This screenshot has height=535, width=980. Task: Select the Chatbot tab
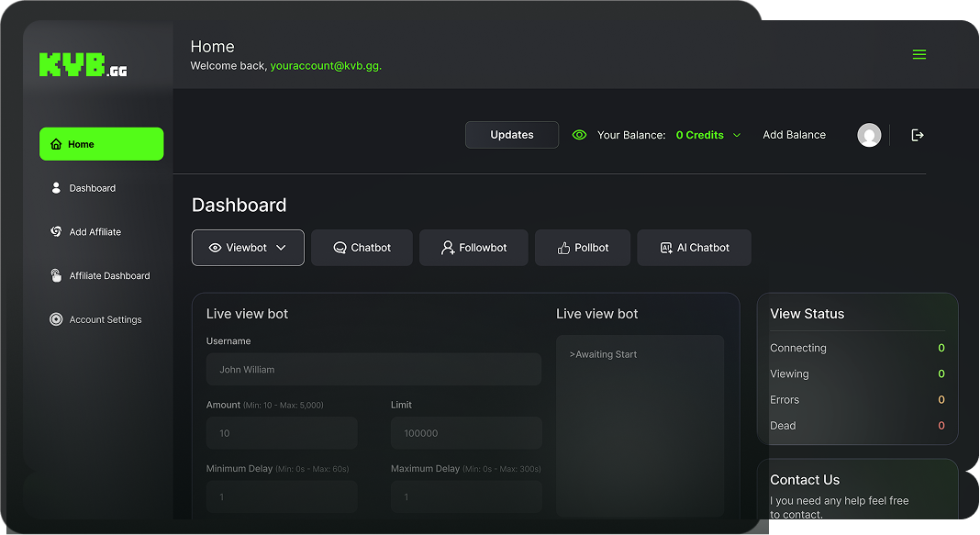click(x=362, y=248)
